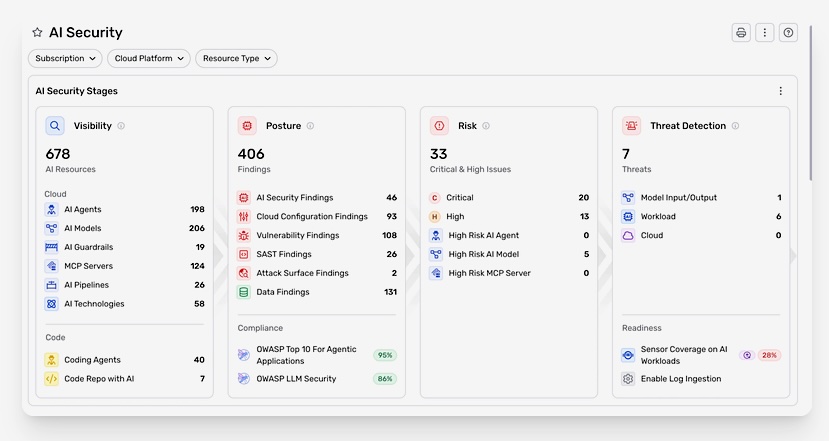The width and height of the screenshot is (829, 441).
Task: Open AI Security Stages kebab menu
Action: pos(780,91)
